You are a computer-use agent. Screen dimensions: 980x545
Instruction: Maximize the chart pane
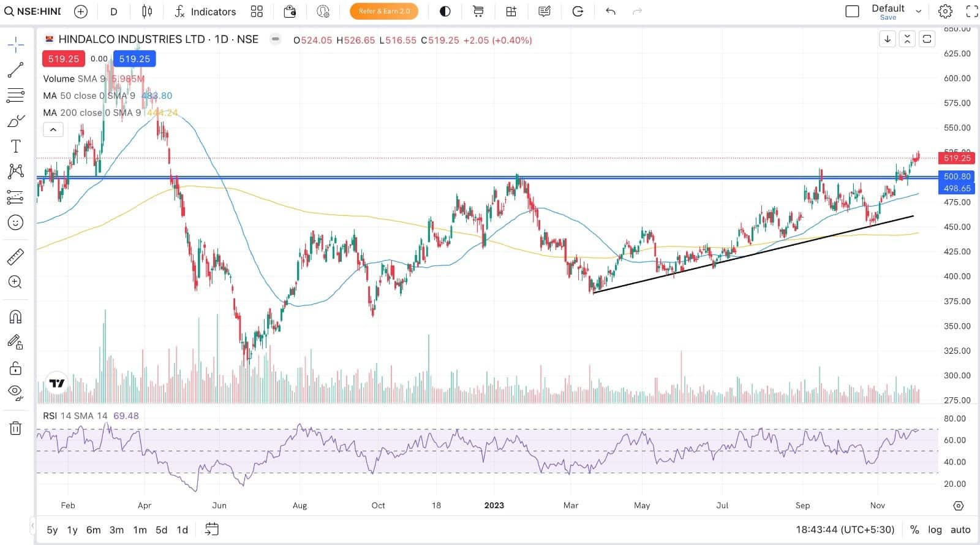pyautogui.click(x=927, y=39)
